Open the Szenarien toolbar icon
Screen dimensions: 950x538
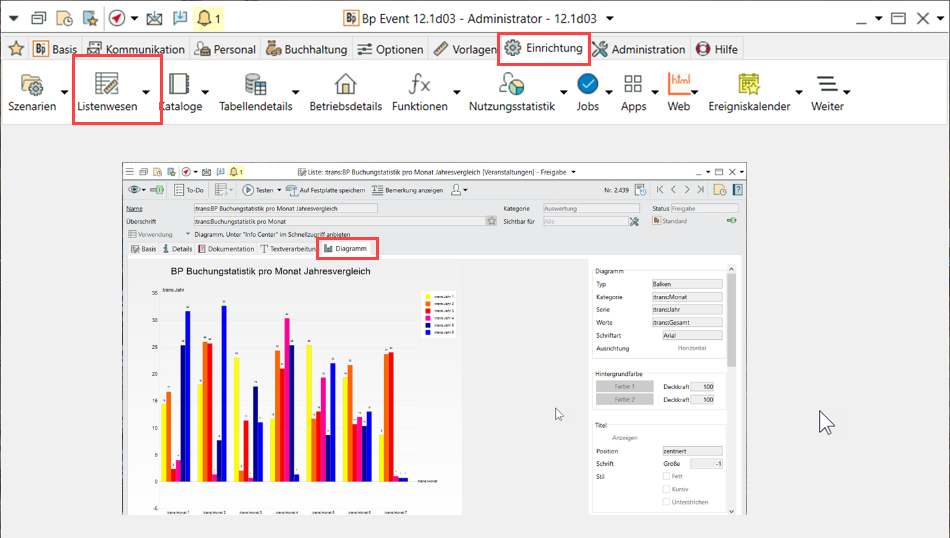coord(32,85)
